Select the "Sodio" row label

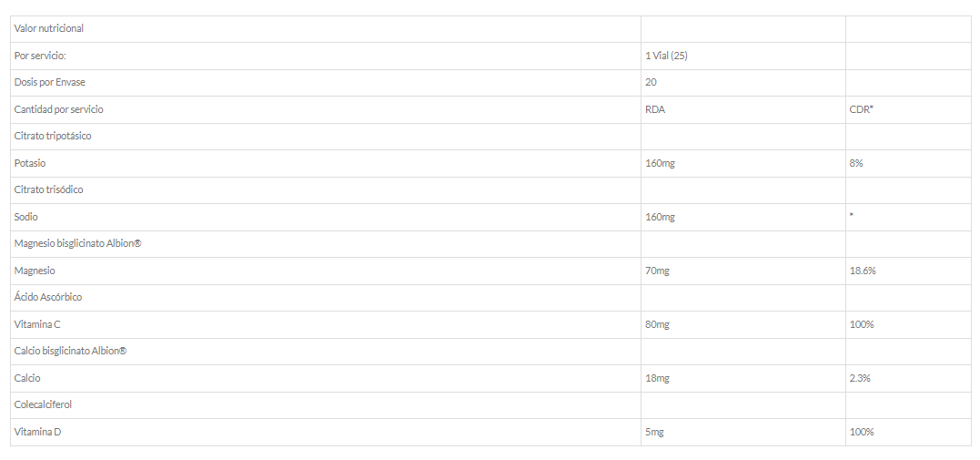tap(26, 217)
